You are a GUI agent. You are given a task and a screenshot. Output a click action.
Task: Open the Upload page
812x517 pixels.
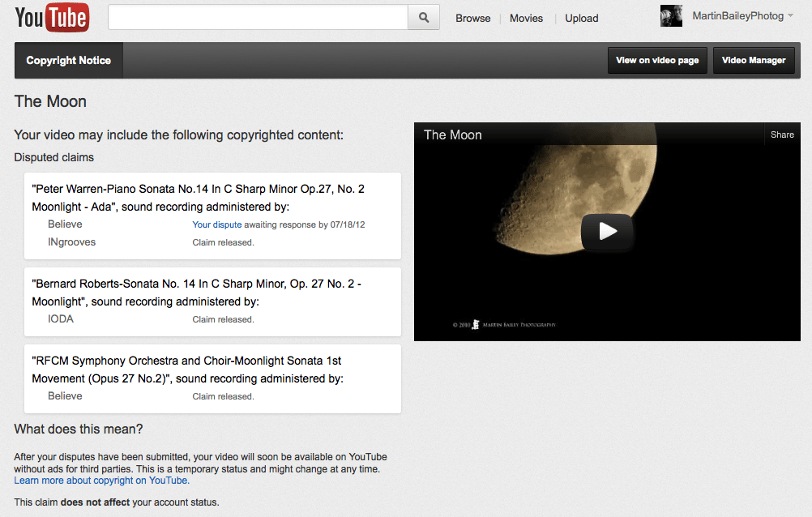(x=581, y=18)
